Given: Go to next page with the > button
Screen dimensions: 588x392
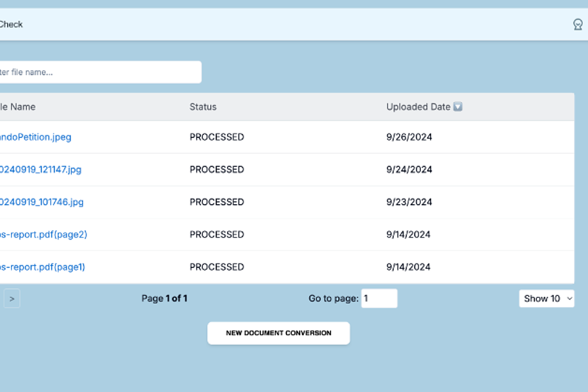Looking at the screenshot, I should coord(12,298).
